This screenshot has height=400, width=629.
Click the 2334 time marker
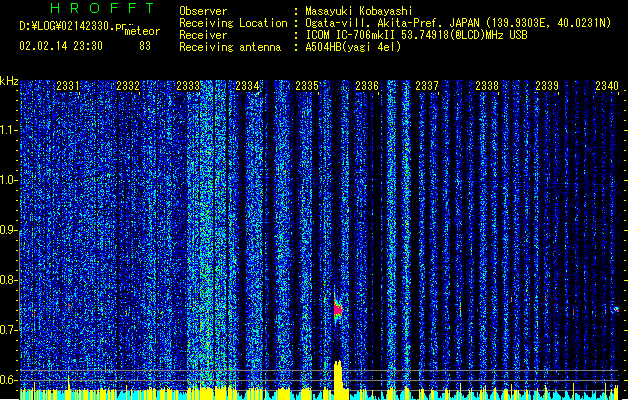pyautogui.click(x=247, y=86)
